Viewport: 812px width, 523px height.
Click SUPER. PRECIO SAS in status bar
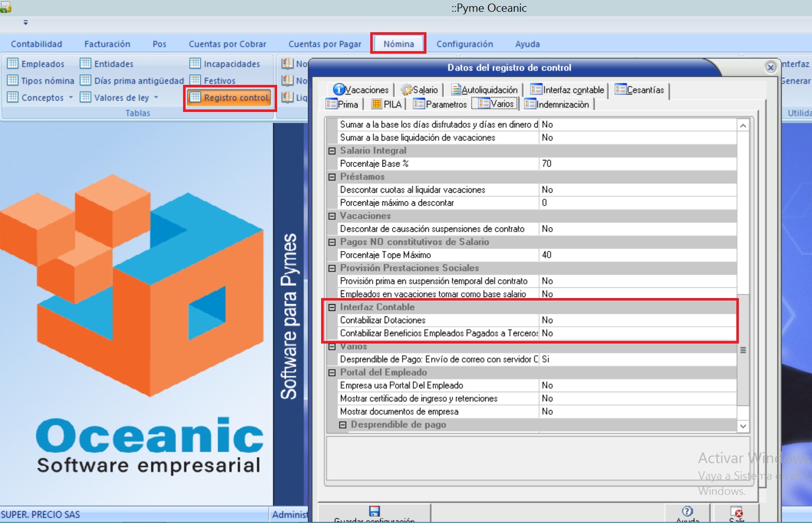click(x=40, y=514)
